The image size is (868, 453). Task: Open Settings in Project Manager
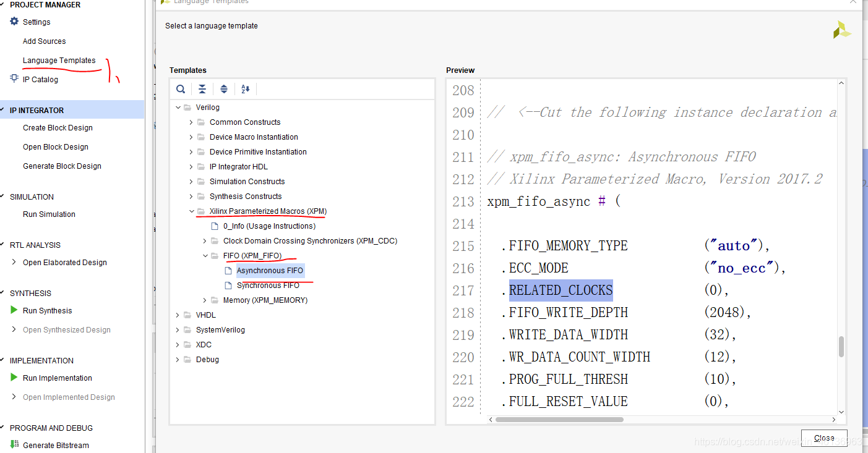coord(37,22)
